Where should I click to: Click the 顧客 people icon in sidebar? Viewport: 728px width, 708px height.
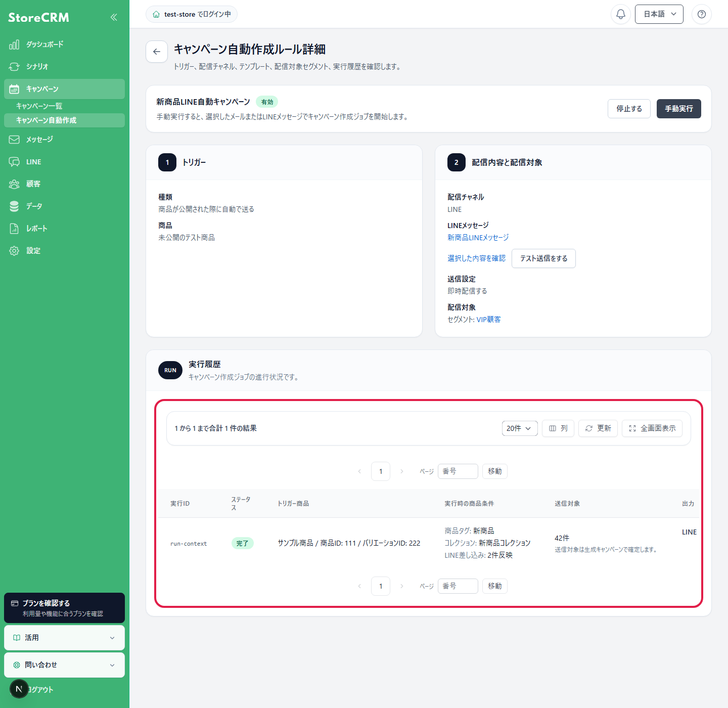point(14,184)
